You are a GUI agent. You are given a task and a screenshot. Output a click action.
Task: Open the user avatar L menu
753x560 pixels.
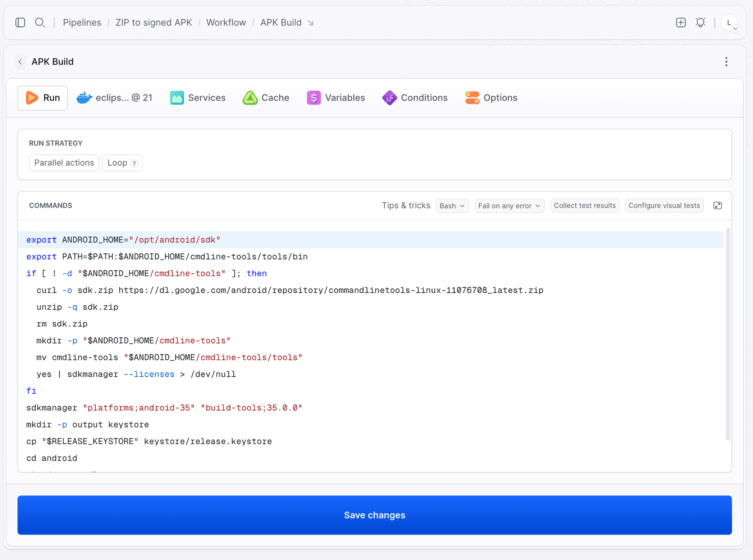tap(729, 23)
